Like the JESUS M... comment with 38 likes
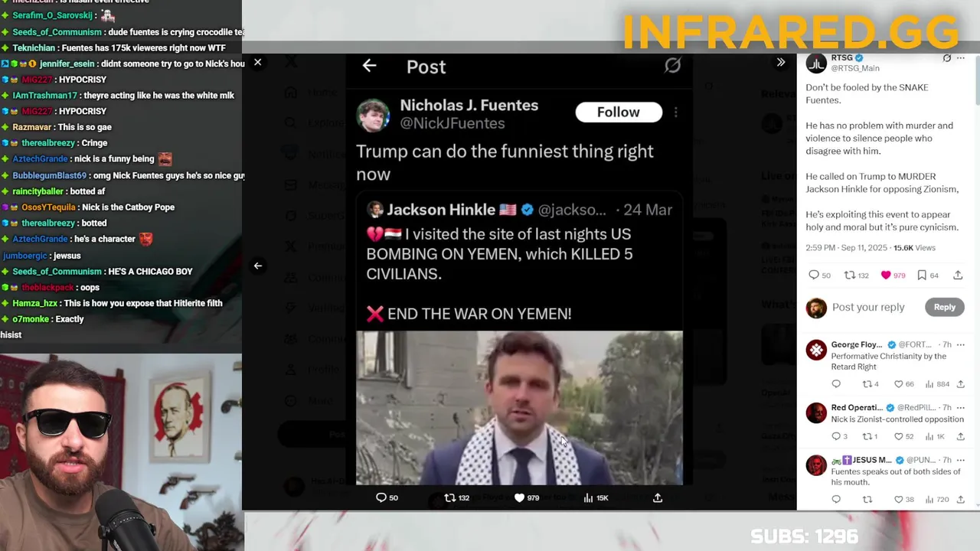980x551 pixels. pyautogui.click(x=904, y=499)
